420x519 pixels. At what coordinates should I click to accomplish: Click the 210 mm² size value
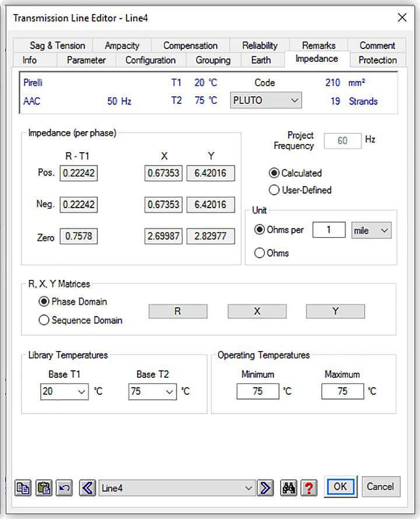coord(345,82)
